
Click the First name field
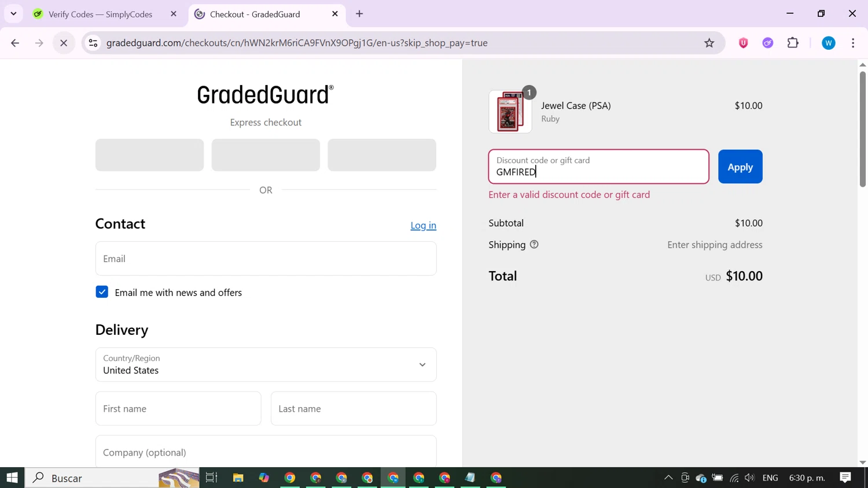(x=178, y=408)
